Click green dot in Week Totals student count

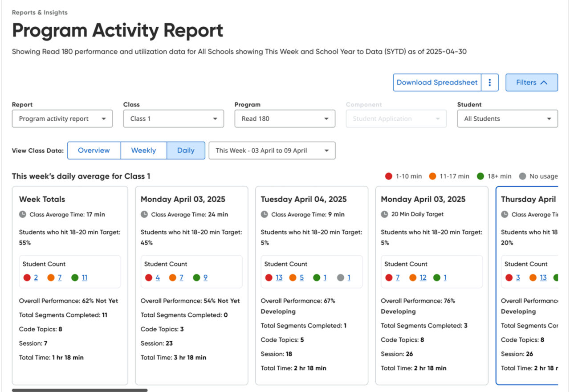pyautogui.click(x=75, y=278)
